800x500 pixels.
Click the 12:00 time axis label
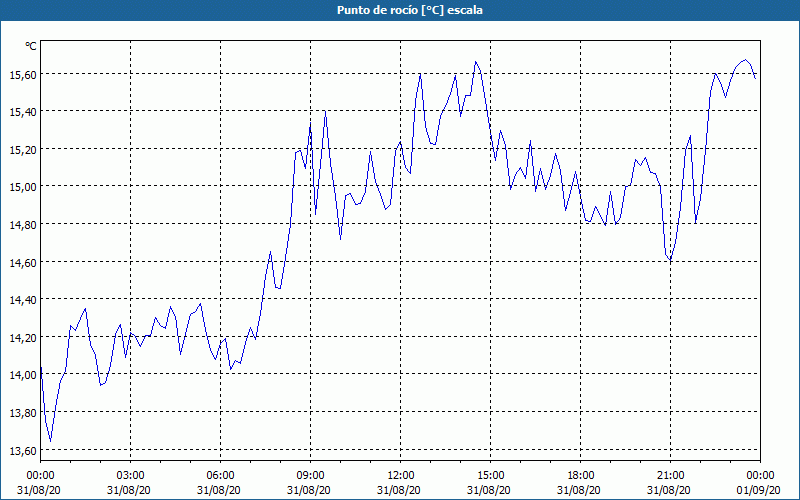click(x=401, y=476)
